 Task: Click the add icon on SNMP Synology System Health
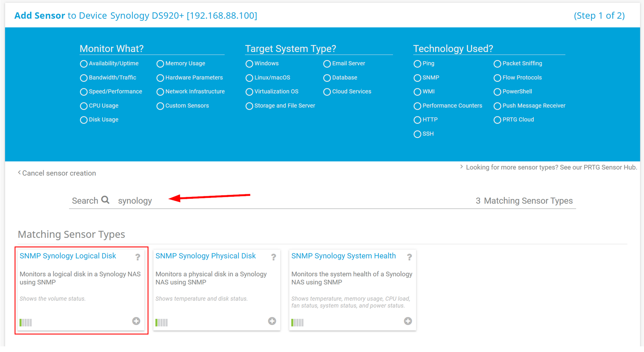click(x=408, y=321)
